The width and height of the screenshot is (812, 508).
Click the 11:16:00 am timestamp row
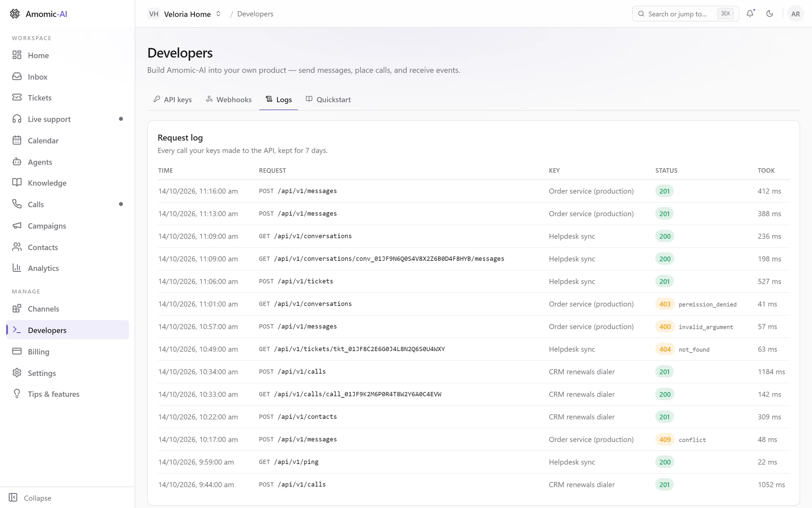(x=474, y=191)
